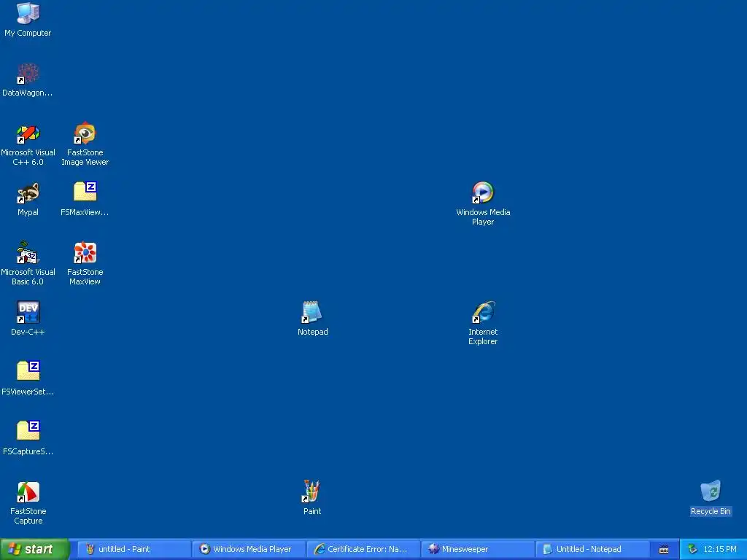Switch to Certificate Error taskbar button
The height and width of the screenshot is (560, 747).
click(363, 549)
